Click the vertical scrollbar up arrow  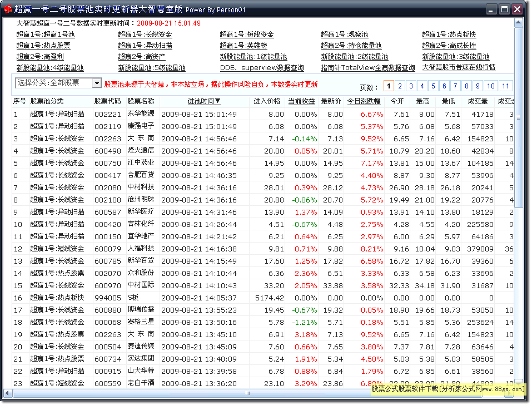click(x=519, y=23)
